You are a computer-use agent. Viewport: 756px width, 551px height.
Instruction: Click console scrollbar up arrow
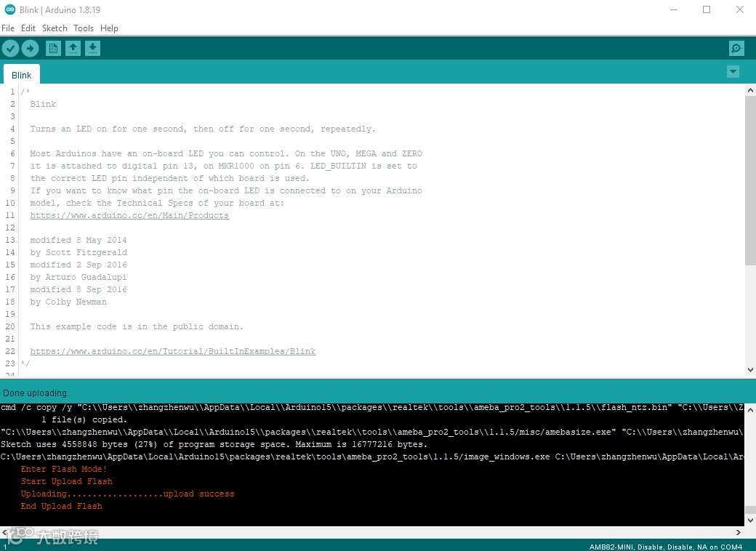[750, 410]
